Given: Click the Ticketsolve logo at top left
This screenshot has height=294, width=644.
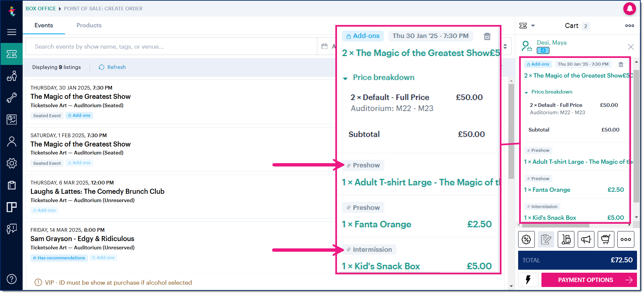Looking at the screenshot, I should tap(12, 11).
